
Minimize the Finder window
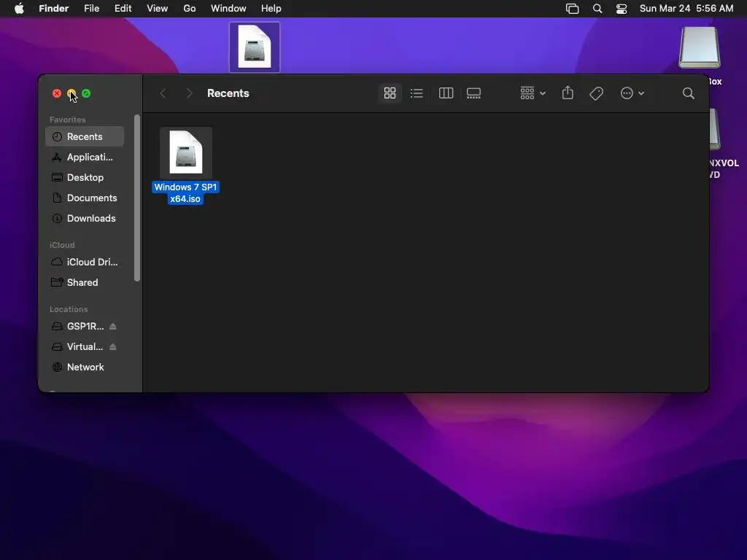pyautogui.click(x=71, y=93)
